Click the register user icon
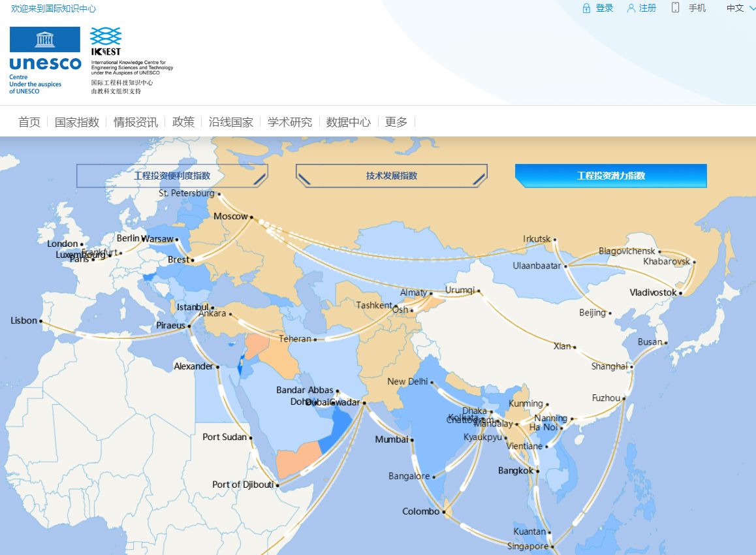Image resolution: width=756 pixels, height=555 pixels. click(631, 8)
